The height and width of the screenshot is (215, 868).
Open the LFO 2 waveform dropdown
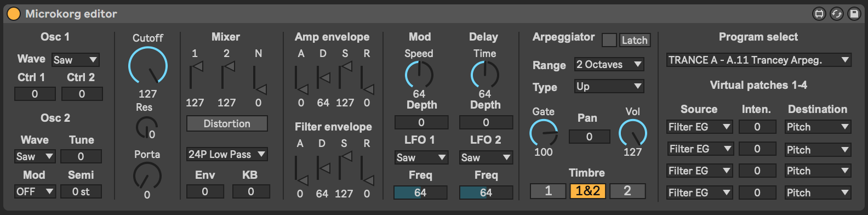click(x=486, y=157)
